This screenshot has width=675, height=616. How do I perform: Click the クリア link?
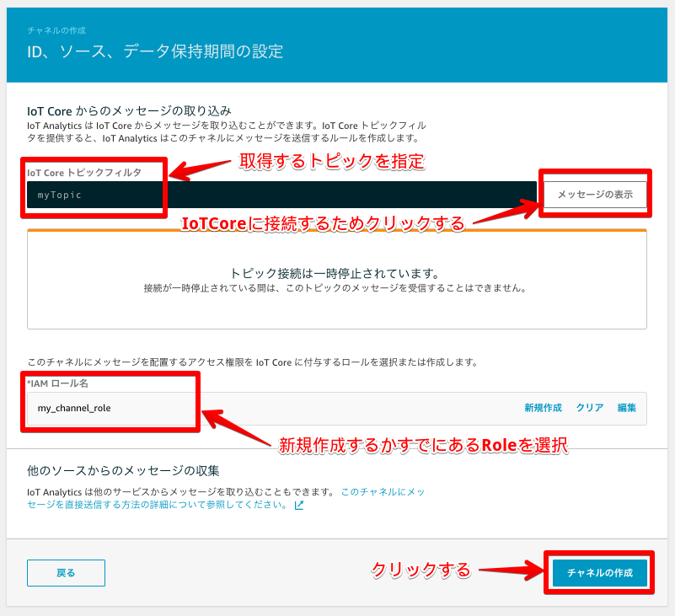590,408
